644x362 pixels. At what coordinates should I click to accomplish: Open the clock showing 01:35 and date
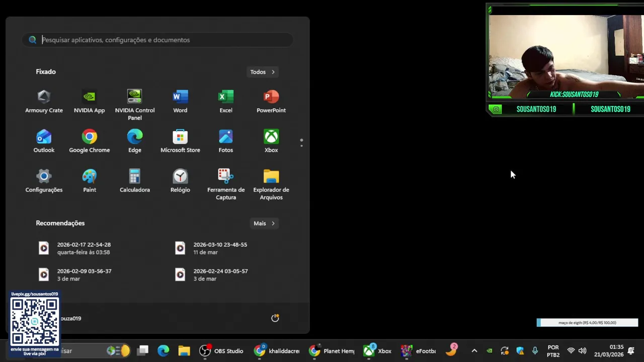tap(609, 351)
